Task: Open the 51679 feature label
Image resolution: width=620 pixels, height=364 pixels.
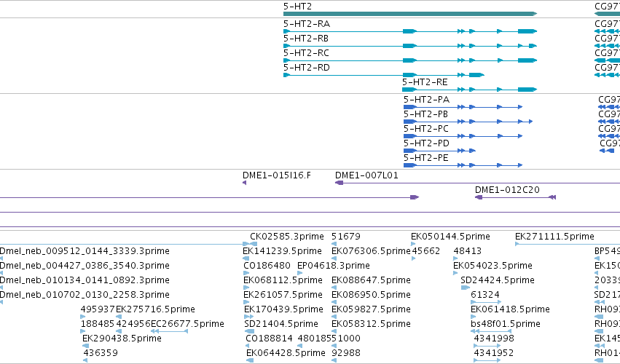Action: click(x=346, y=237)
